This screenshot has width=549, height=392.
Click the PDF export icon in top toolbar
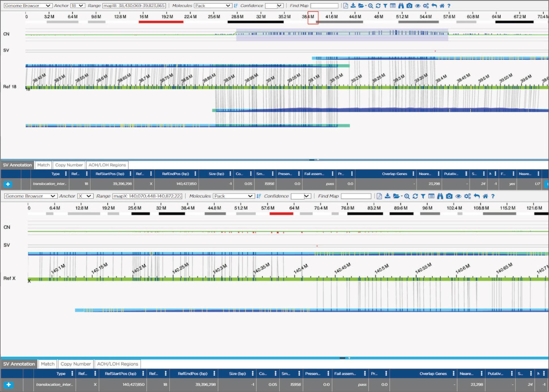tap(346, 5)
